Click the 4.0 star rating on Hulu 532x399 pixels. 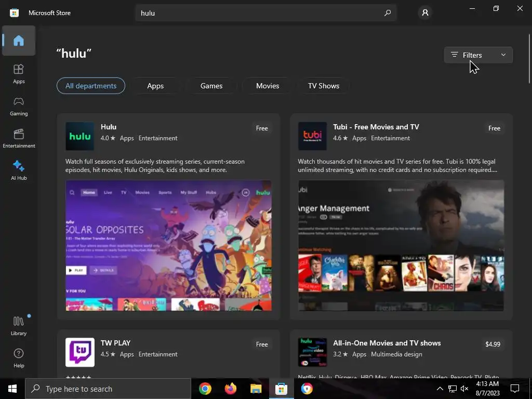coord(108,138)
